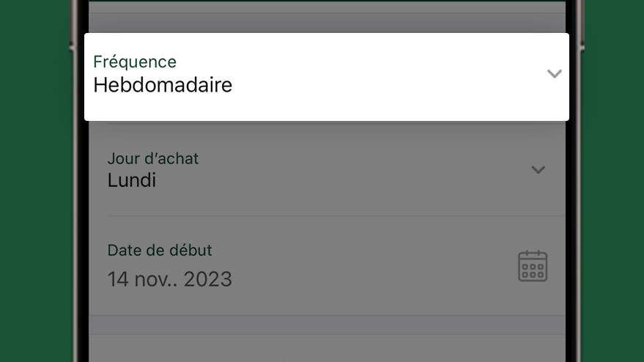Open date picker via calendar grid icon
The image size is (644, 362).
click(533, 266)
